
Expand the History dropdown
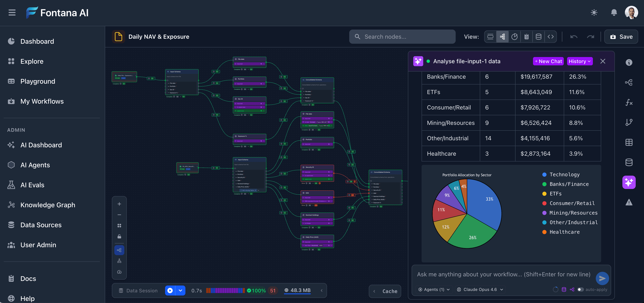(580, 61)
